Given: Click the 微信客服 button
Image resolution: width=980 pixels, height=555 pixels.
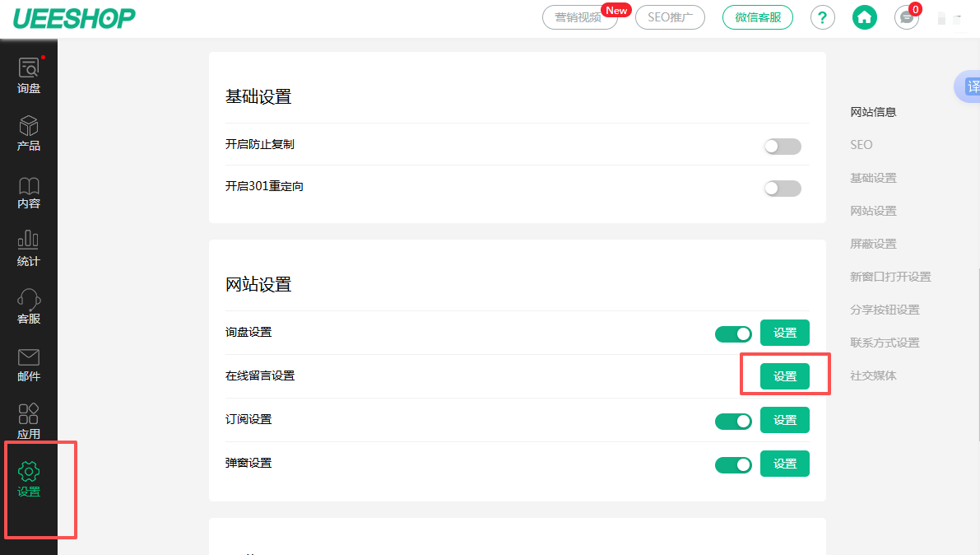Looking at the screenshot, I should coord(757,17).
